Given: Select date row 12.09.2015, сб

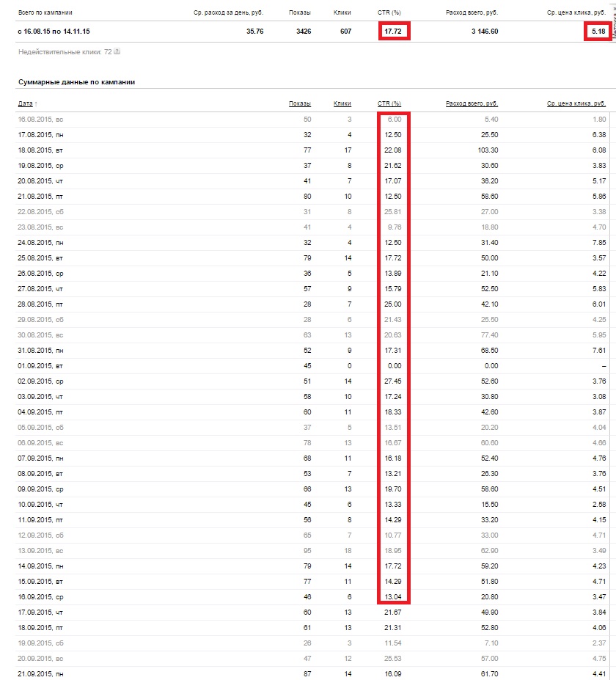Looking at the screenshot, I should (312, 535).
